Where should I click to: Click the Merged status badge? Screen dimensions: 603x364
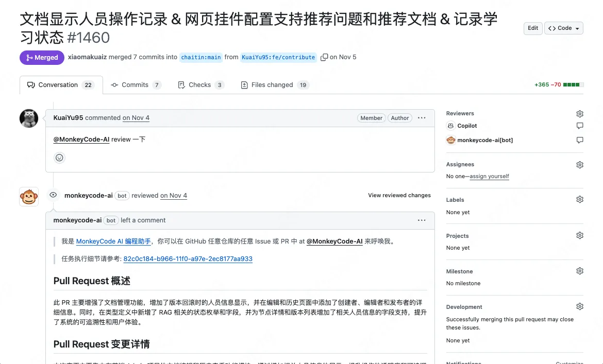(42, 58)
